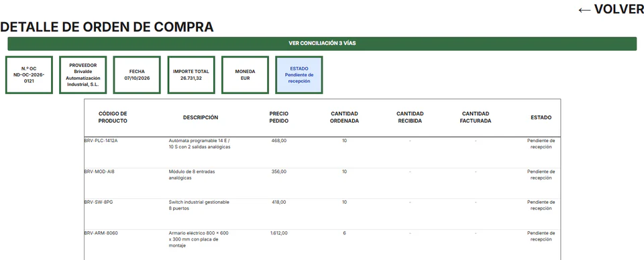Select the ESTADO Pendiente de recepción card
This screenshot has width=644, height=260.
pyautogui.click(x=299, y=75)
